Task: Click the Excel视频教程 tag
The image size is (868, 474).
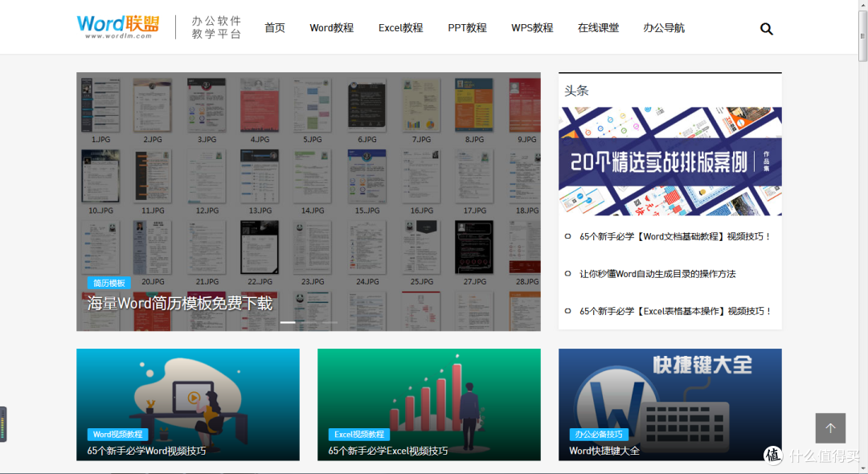Action: click(x=358, y=434)
